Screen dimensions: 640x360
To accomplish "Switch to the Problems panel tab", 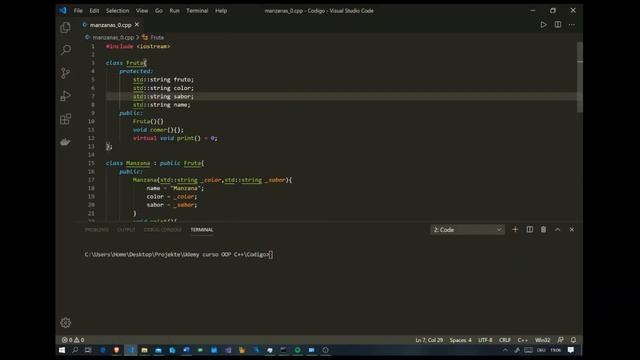I will pos(97,230).
